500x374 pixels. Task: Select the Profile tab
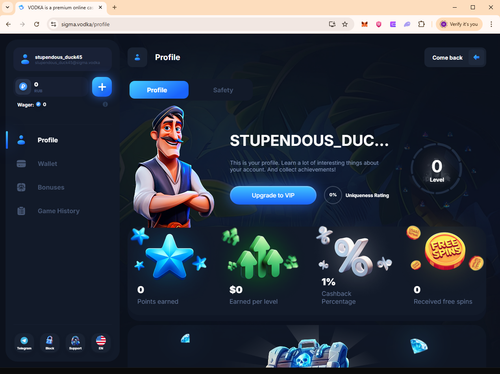pos(159,90)
